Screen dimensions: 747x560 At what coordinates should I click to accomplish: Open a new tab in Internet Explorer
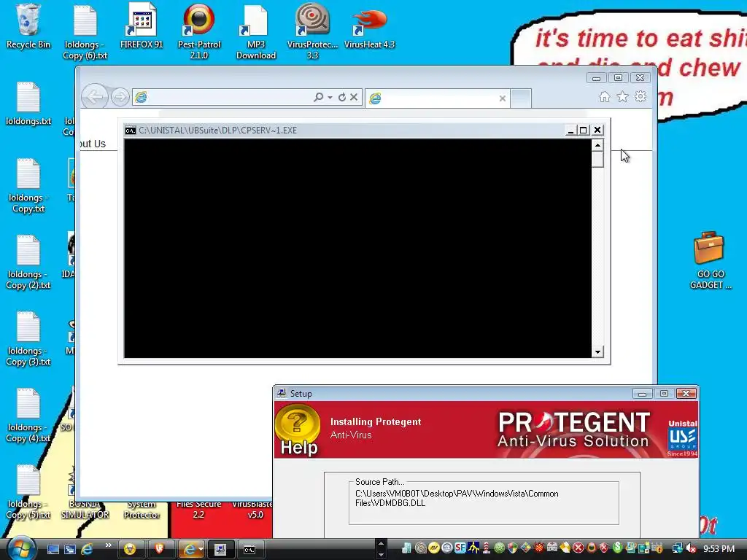point(521,98)
